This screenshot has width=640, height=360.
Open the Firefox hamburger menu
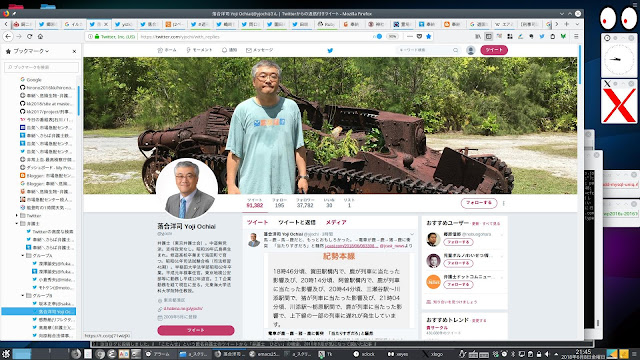pos(576,36)
